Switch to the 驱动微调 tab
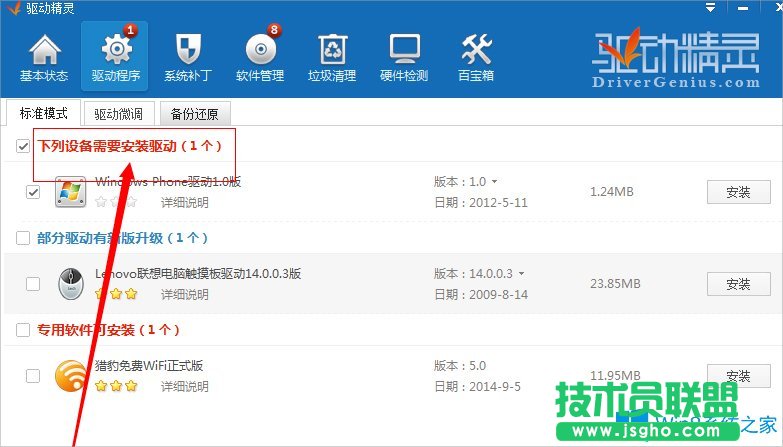The width and height of the screenshot is (783, 447). [119, 114]
